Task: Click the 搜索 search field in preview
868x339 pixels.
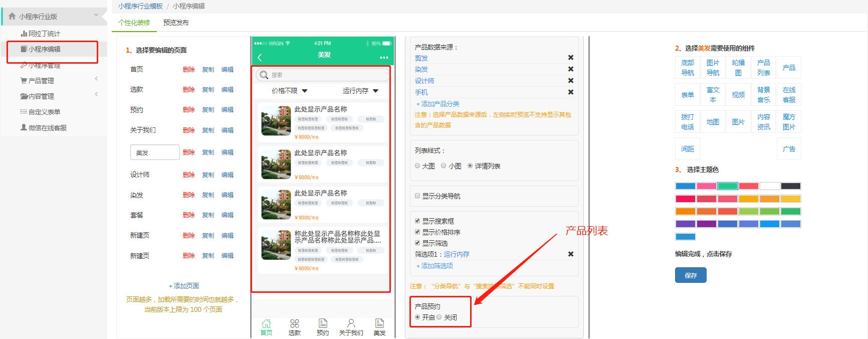Action: [x=322, y=75]
